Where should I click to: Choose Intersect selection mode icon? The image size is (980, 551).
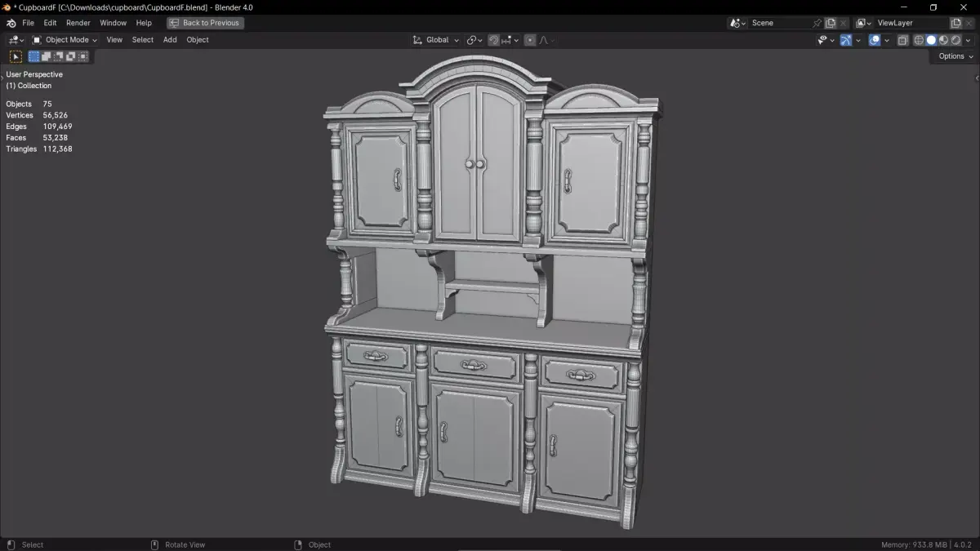[83, 56]
